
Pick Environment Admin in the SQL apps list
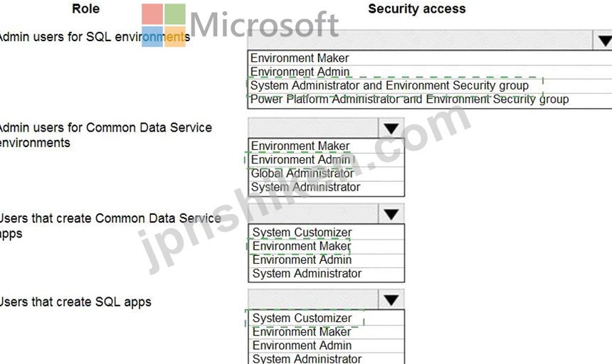(327, 346)
